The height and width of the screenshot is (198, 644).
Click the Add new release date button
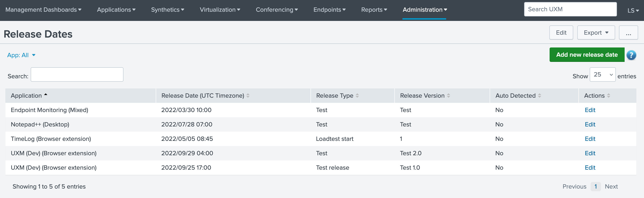(x=587, y=55)
